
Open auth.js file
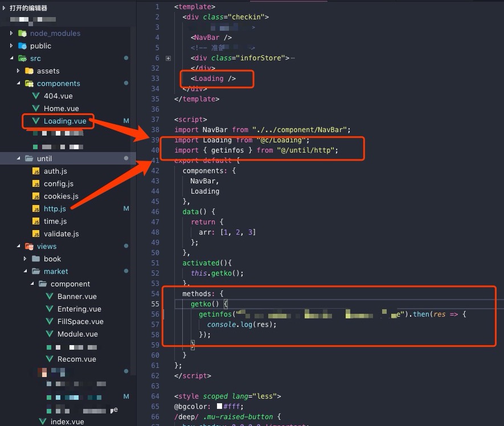[55, 171]
